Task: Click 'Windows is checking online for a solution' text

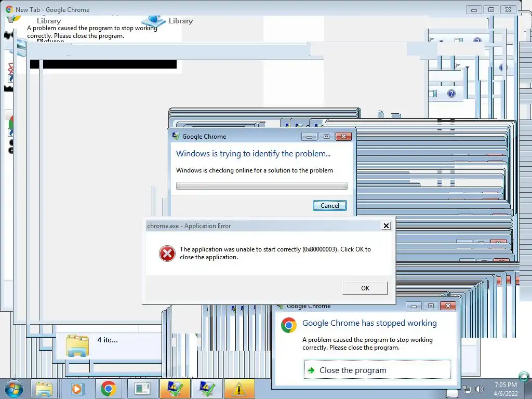Action: tap(255, 170)
